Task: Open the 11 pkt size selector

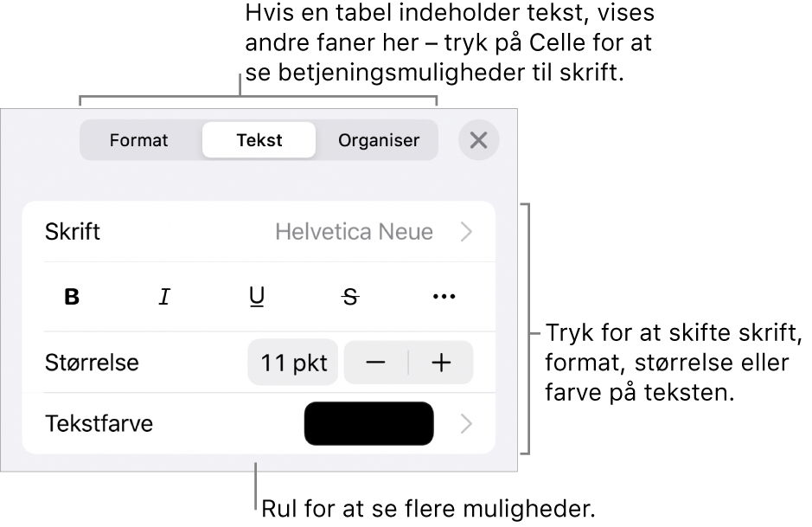Action: [x=292, y=363]
